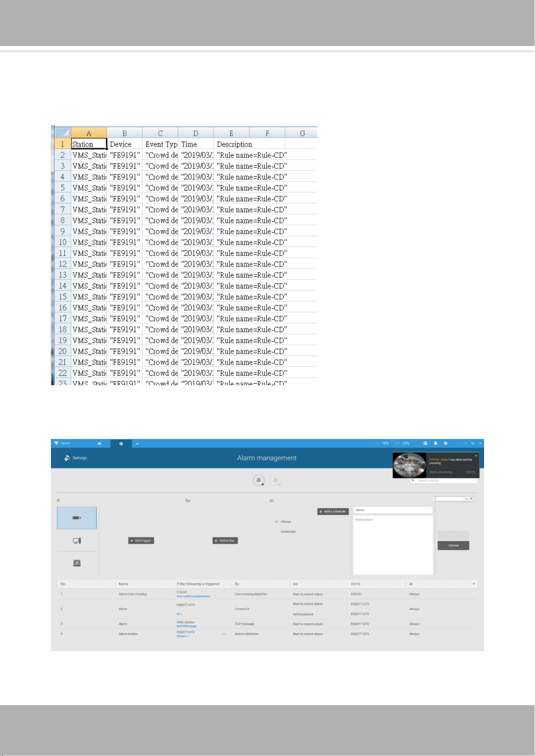Click 'Line crossing detection' cell
The width and height of the screenshot is (535, 756).
[x=251, y=594]
